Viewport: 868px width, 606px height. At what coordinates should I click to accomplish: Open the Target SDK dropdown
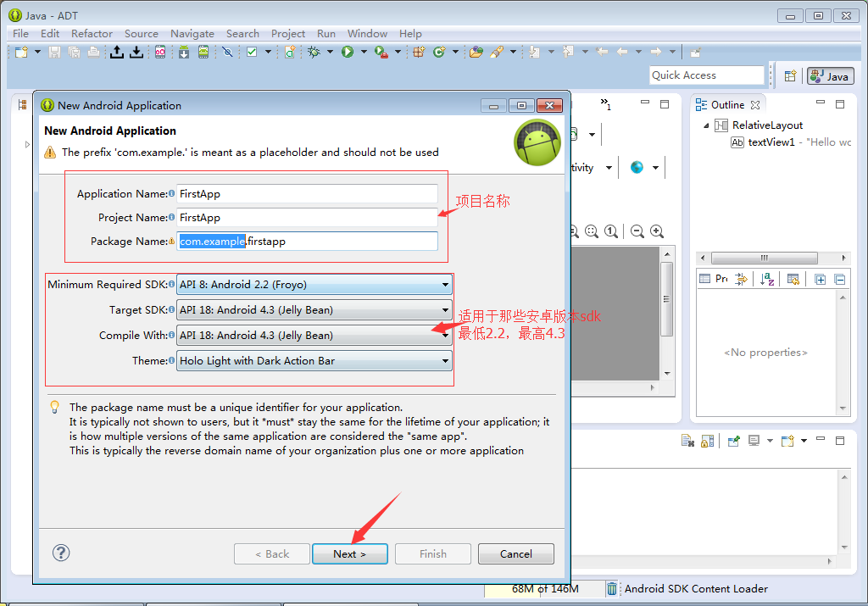coord(314,310)
